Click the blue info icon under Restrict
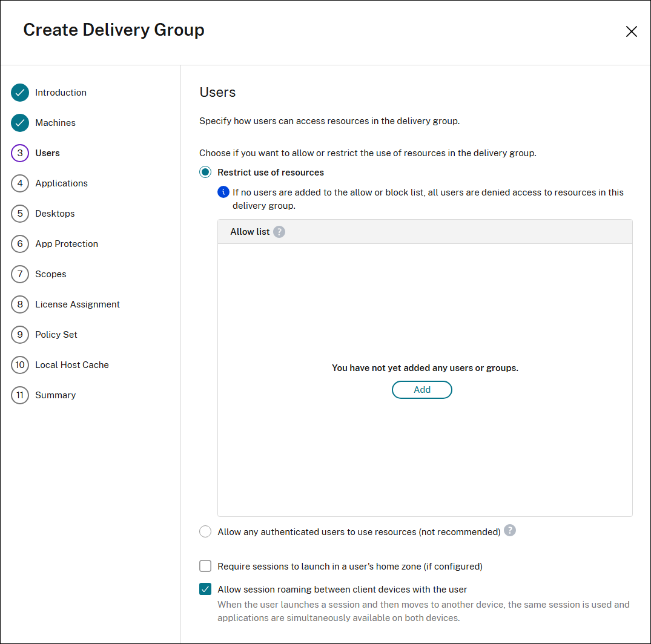Image resolution: width=651 pixels, height=644 pixels. 223,192
